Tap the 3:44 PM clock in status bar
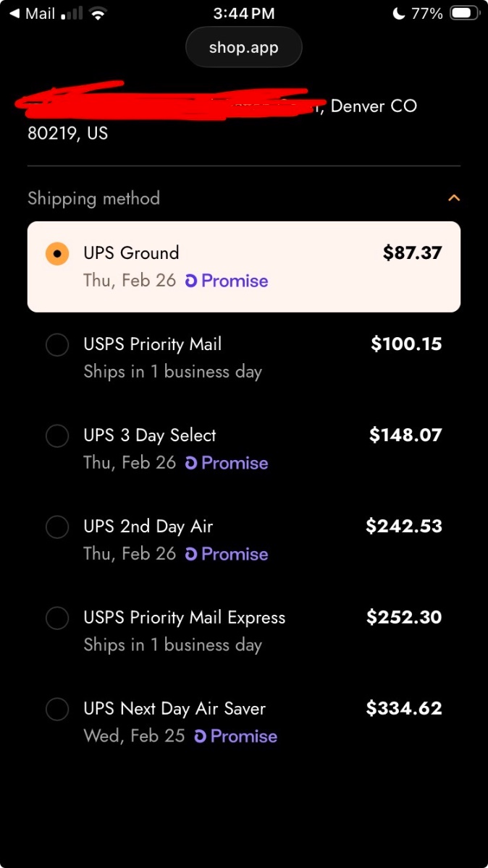The width and height of the screenshot is (488, 868). 244,14
